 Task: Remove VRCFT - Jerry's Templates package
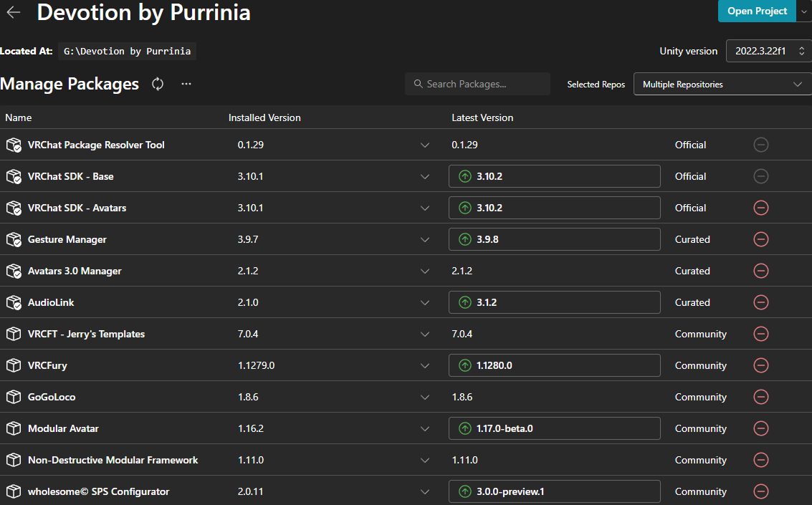760,334
